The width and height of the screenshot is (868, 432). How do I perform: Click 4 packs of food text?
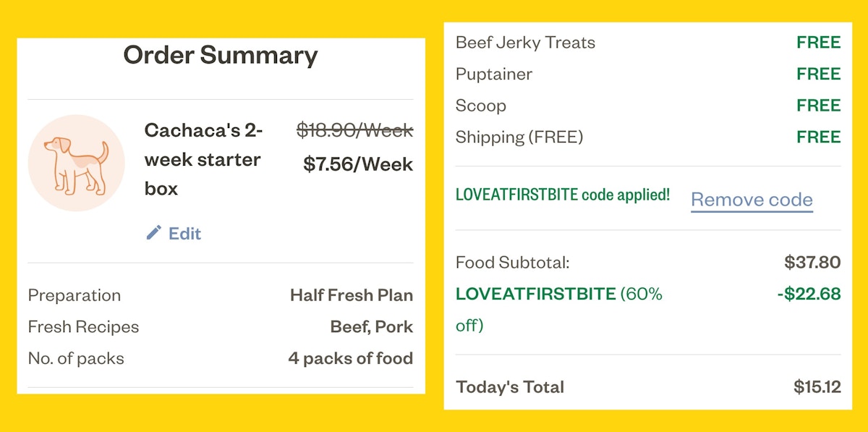point(351,358)
